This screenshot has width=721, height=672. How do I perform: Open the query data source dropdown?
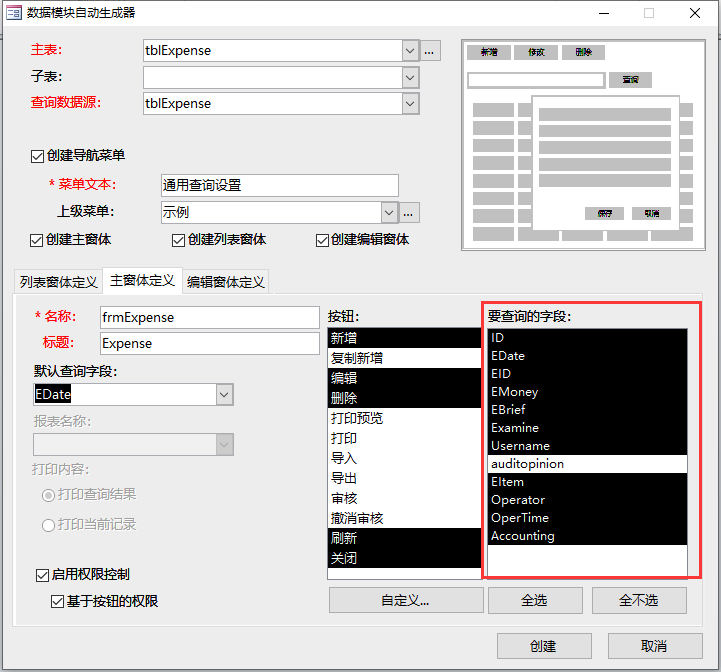[410, 103]
